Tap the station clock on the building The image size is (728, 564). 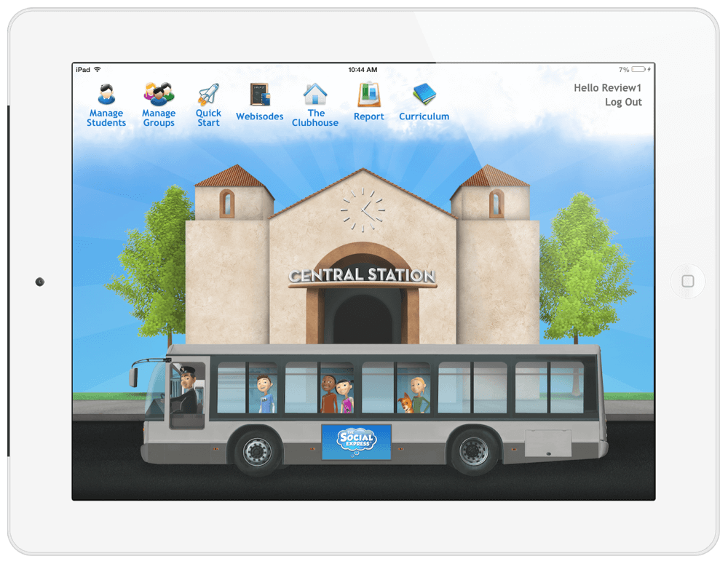point(363,210)
